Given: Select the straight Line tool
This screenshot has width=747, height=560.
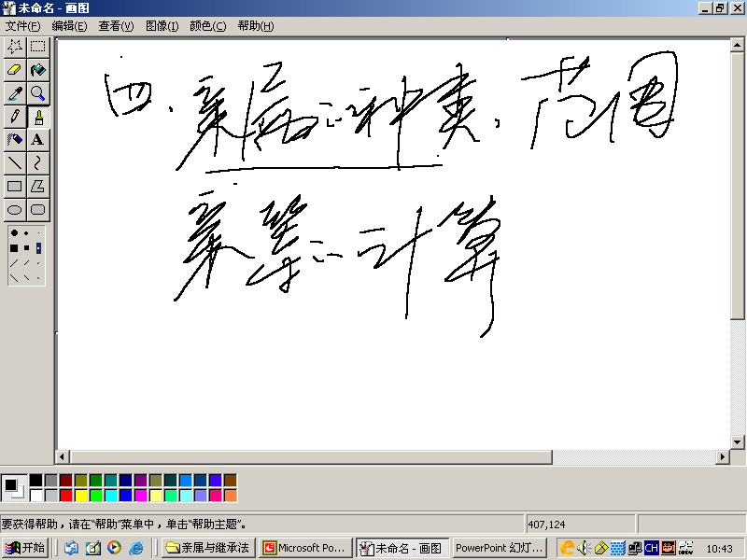Looking at the screenshot, I should click(x=15, y=163).
